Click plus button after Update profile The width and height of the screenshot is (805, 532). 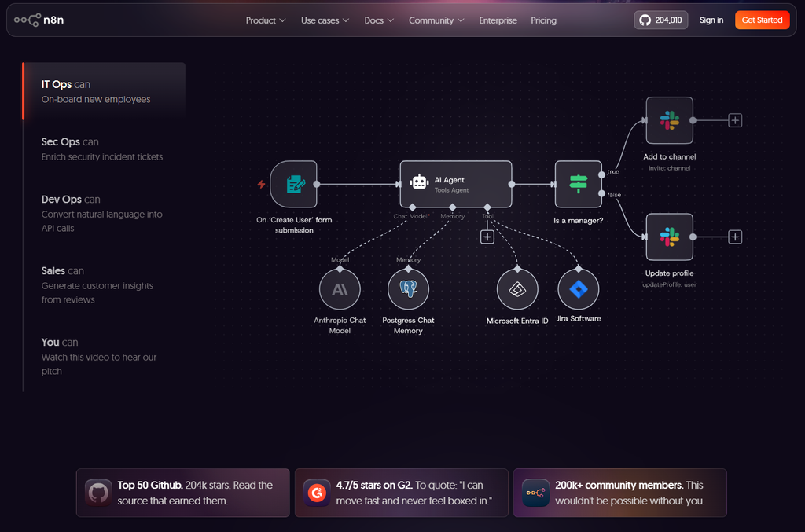point(735,237)
